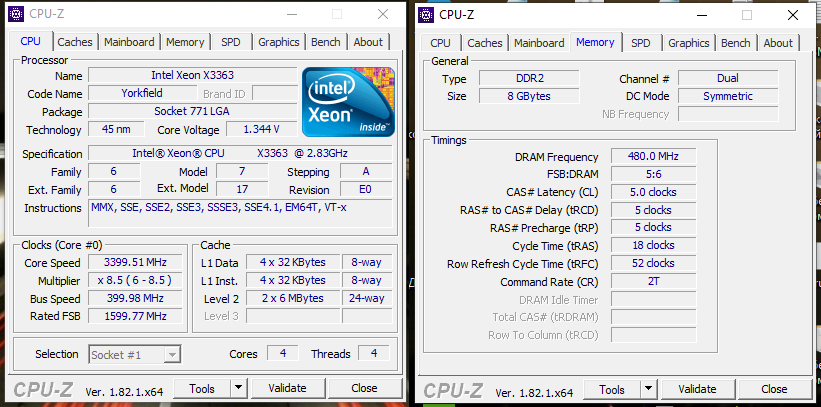Open the Graphics tab in the right CPU-Z window
This screenshot has height=407, width=821.
(689, 43)
